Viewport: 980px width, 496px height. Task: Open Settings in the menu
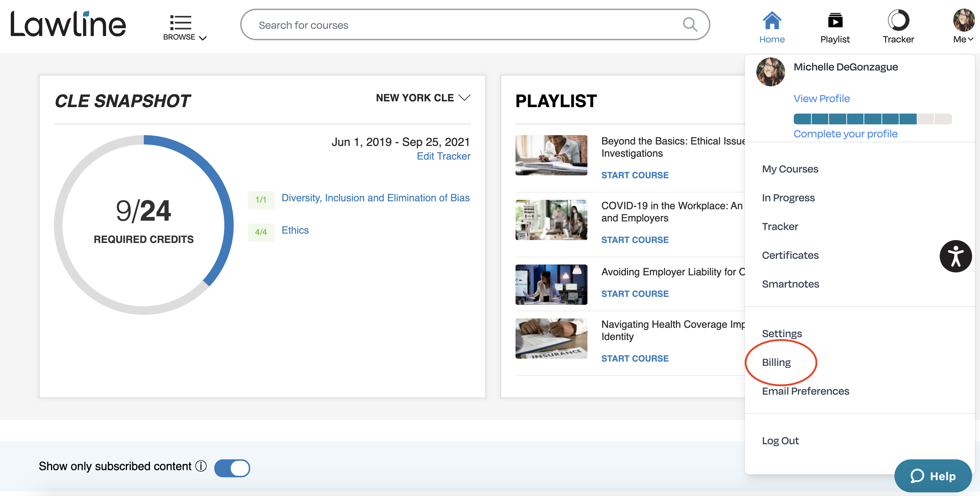point(782,334)
